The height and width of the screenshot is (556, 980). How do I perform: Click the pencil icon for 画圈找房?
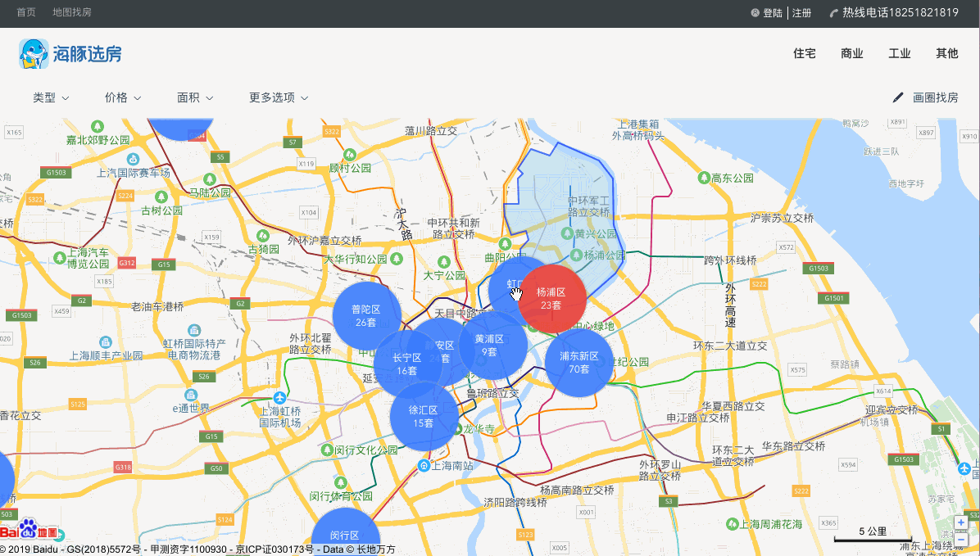(898, 97)
